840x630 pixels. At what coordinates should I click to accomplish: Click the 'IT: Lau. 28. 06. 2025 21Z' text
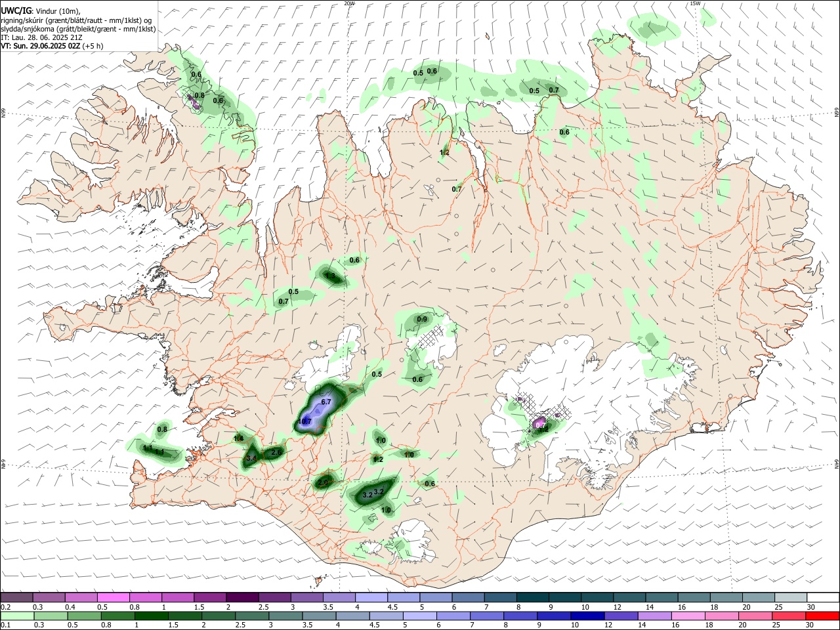(41, 37)
